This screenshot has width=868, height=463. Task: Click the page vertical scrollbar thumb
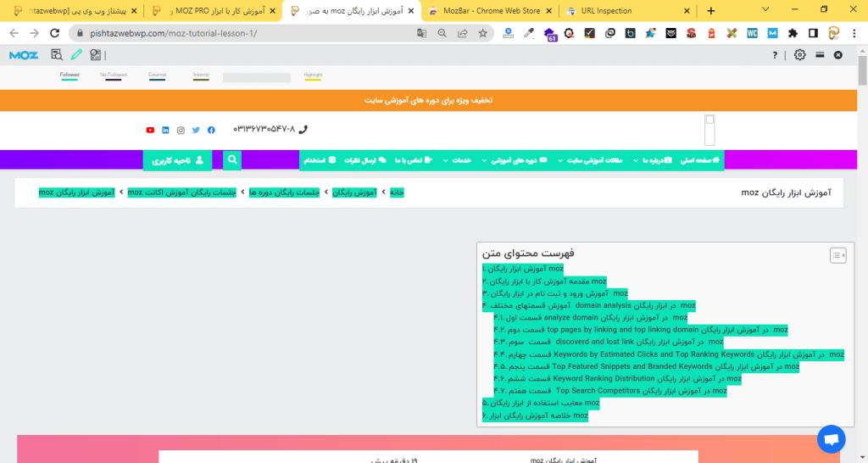point(862,70)
